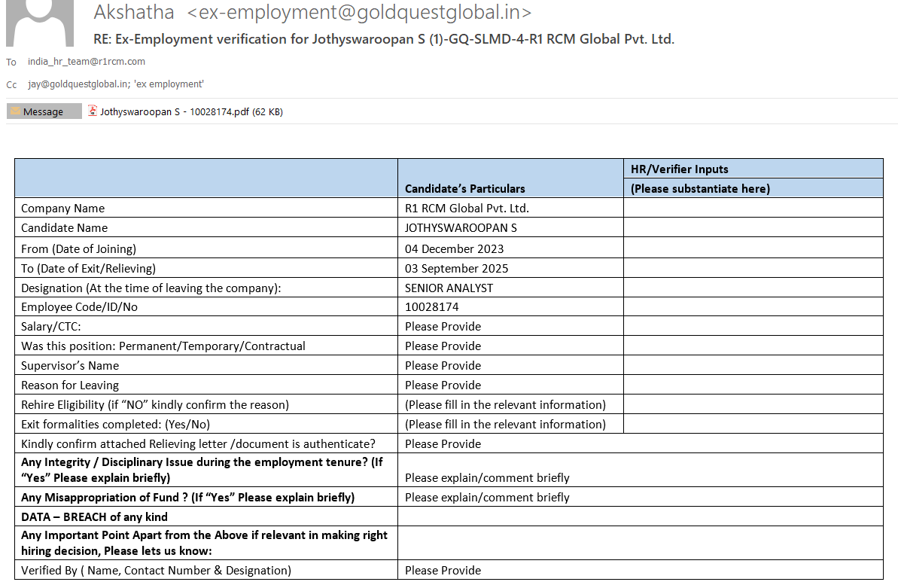Image resolution: width=898 pixels, height=588 pixels.
Task: Click the Cc recipient 'ex employment'
Action: click(169, 84)
